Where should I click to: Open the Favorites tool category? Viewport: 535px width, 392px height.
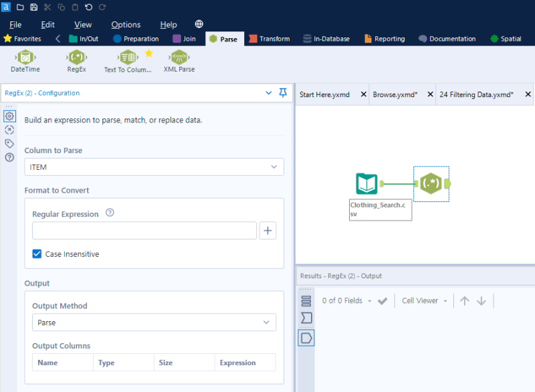click(x=23, y=39)
